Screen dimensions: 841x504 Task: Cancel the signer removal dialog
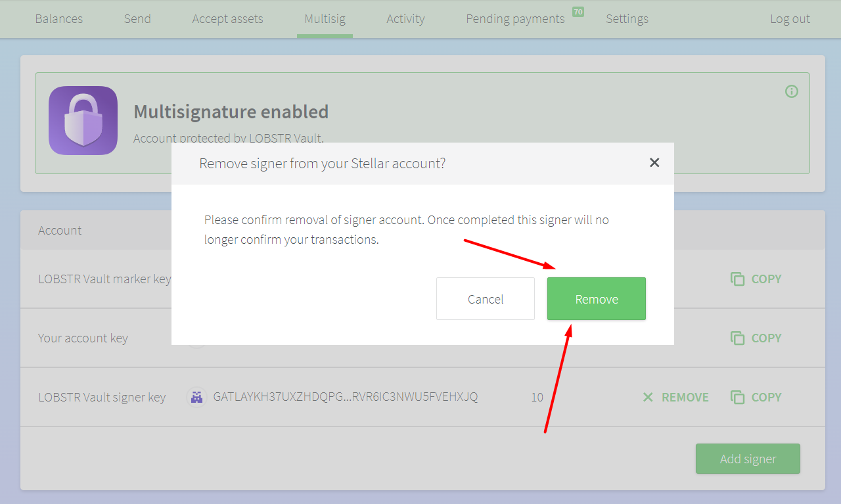(x=486, y=299)
